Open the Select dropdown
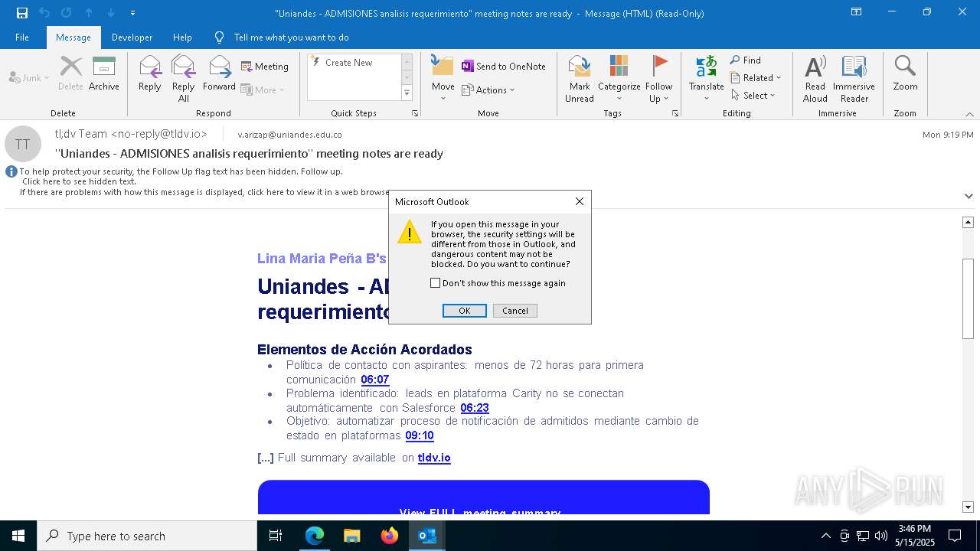Viewport: 980px width, 551px height. 753,96
